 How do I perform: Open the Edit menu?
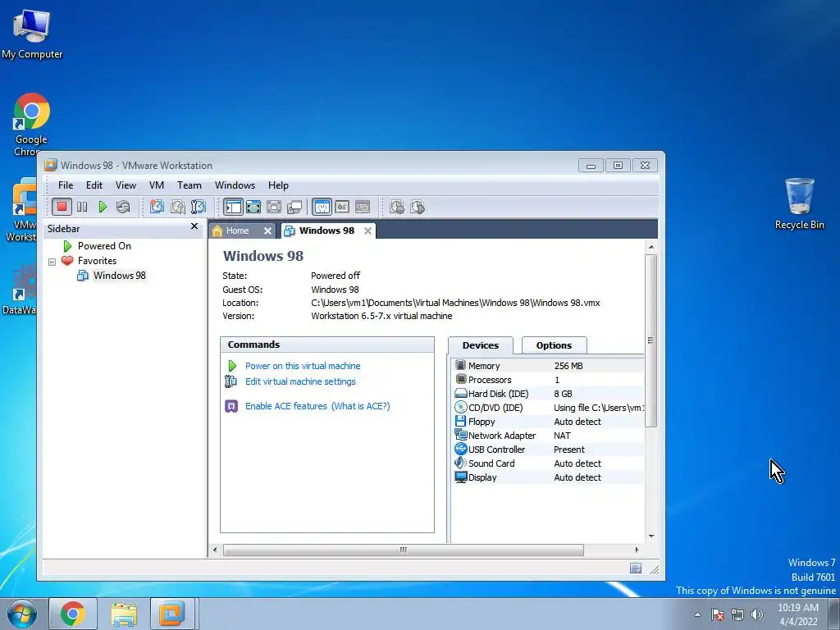coord(94,185)
